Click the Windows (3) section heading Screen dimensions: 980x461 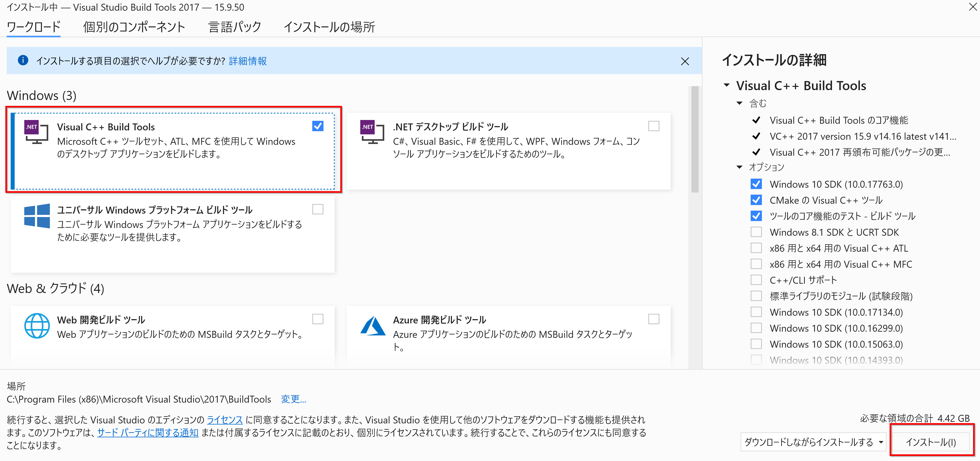(x=42, y=95)
